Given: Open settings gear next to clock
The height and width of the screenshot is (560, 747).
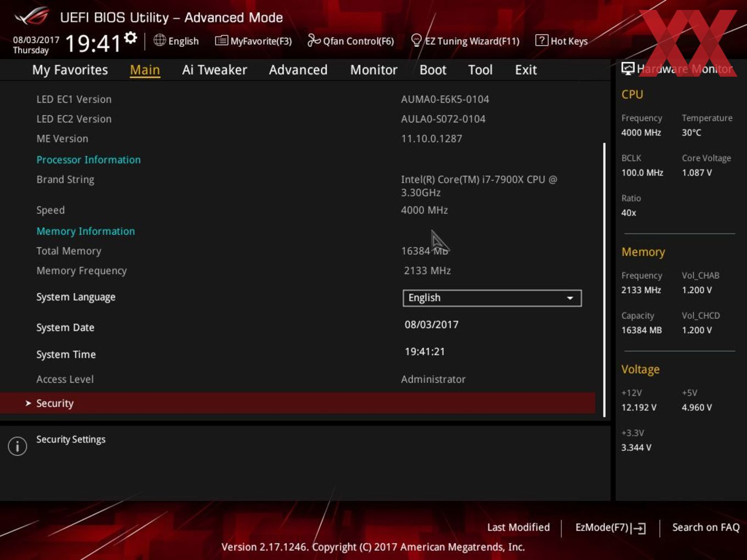Looking at the screenshot, I should click(130, 37).
